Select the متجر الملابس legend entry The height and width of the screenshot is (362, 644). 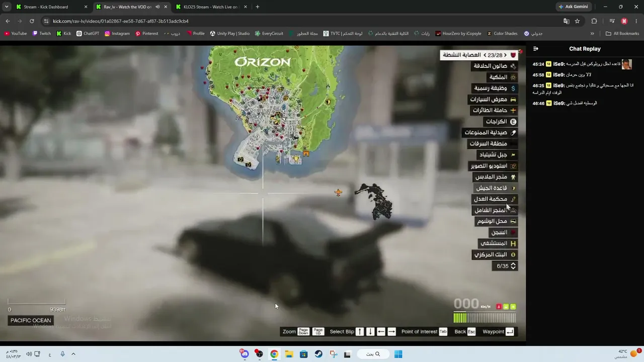[496, 177]
